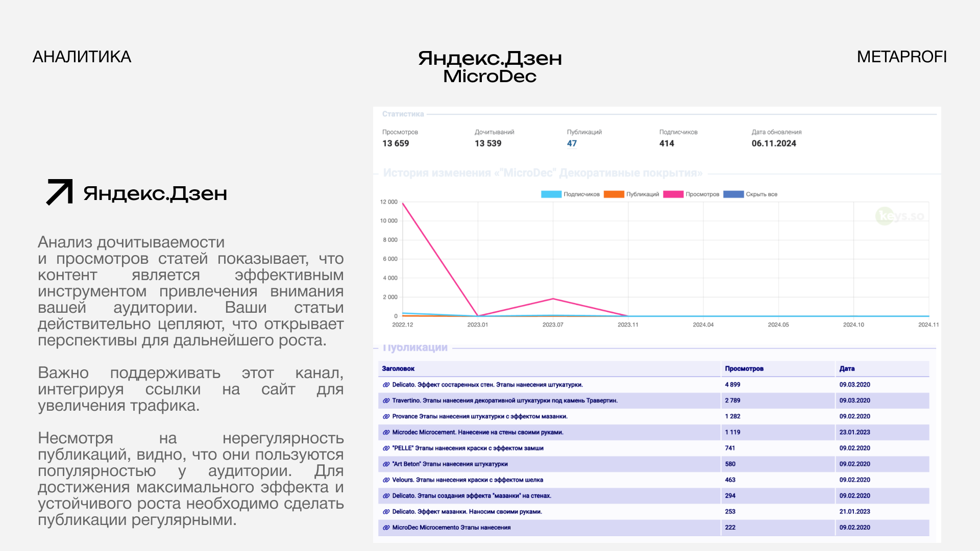Viewport: 980px width, 551px height.
Task: Click link icon beside "PELLE" article
Action: pos(386,448)
